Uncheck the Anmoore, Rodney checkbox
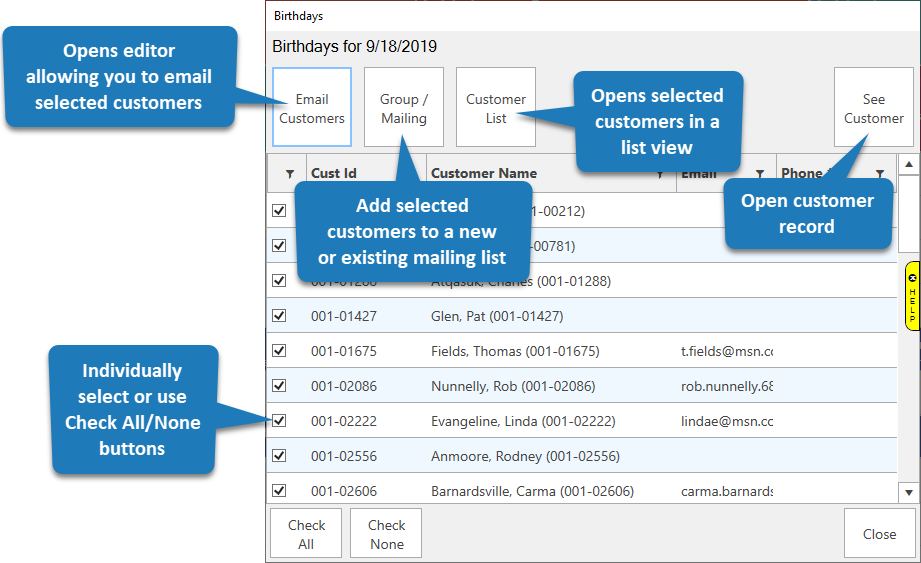 pyautogui.click(x=279, y=456)
